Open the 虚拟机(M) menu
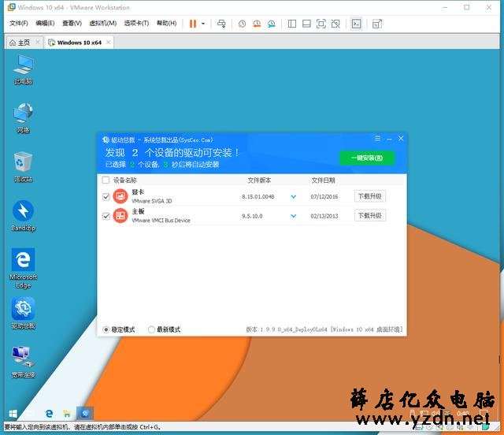 pyautogui.click(x=102, y=23)
